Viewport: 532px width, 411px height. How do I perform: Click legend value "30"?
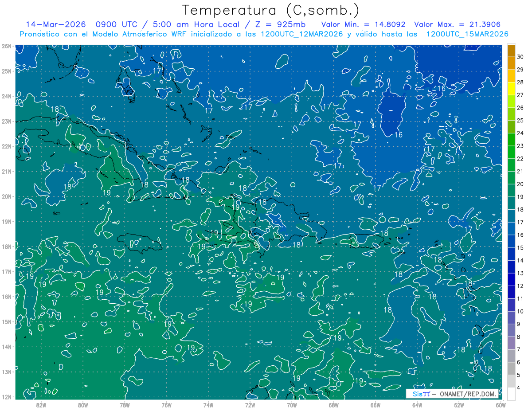520,57
